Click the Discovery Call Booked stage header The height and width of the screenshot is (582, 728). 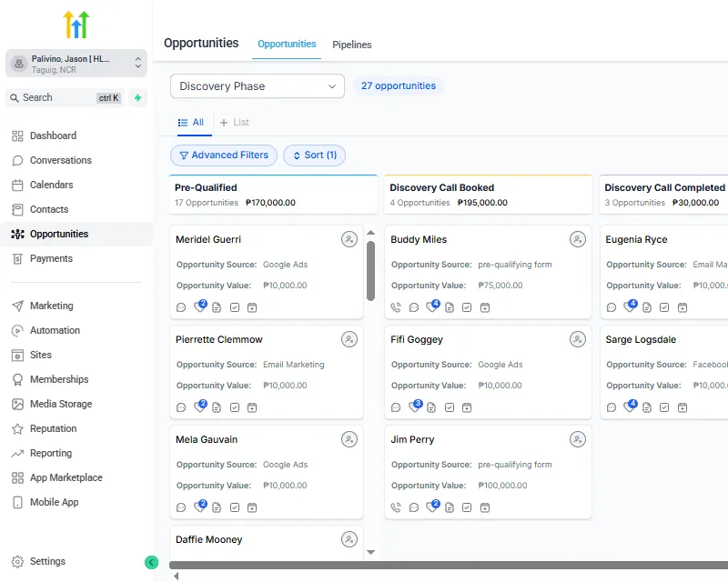pos(489,195)
